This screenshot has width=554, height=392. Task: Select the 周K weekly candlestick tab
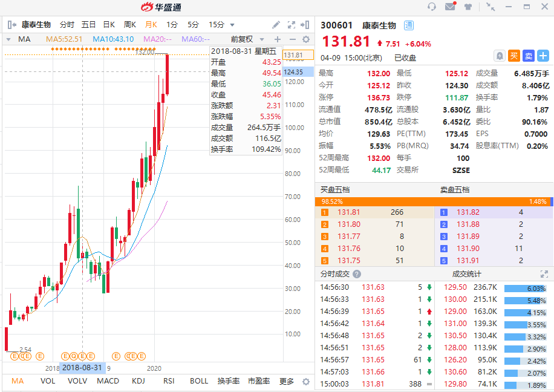[x=129, y=25]
